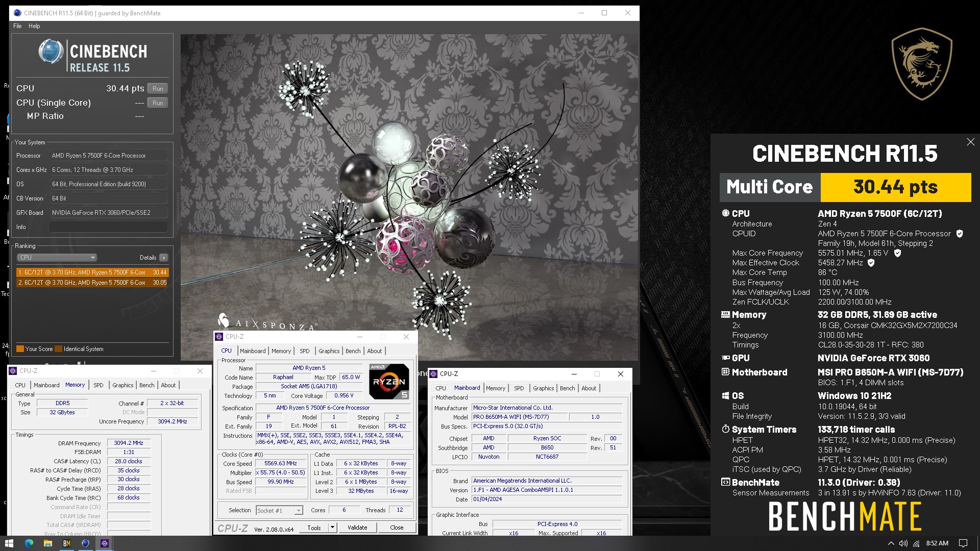Click the verified shield next to CPUID
The image size is (980, 551).
click(x=960, y=234)
